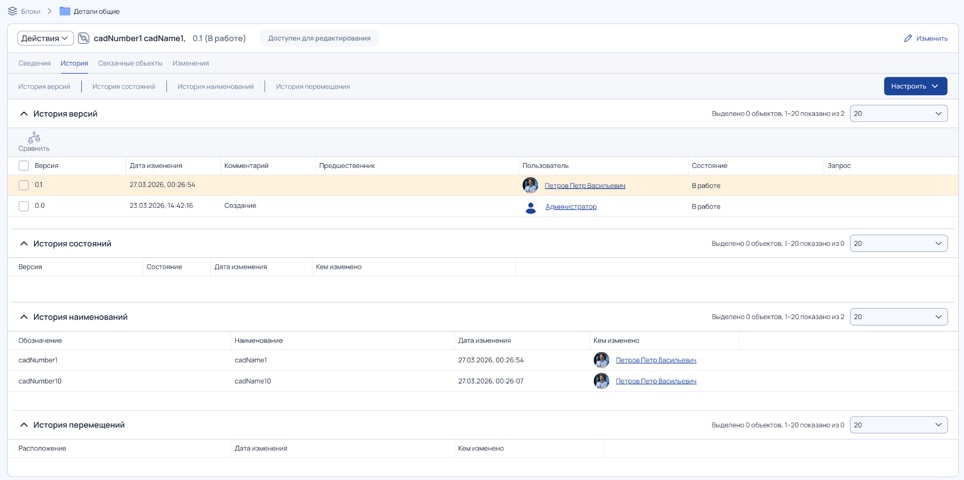Click the Предшественник column header
Viewport: 964px width, 480px height.
pyautogui.click(x=347, y=166)
